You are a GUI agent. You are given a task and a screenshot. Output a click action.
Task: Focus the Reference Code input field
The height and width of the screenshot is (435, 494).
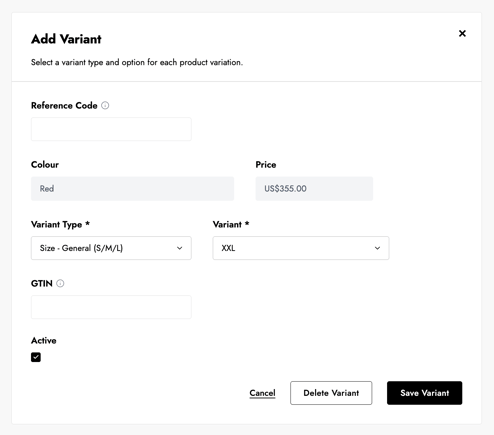tap(111, 129)
